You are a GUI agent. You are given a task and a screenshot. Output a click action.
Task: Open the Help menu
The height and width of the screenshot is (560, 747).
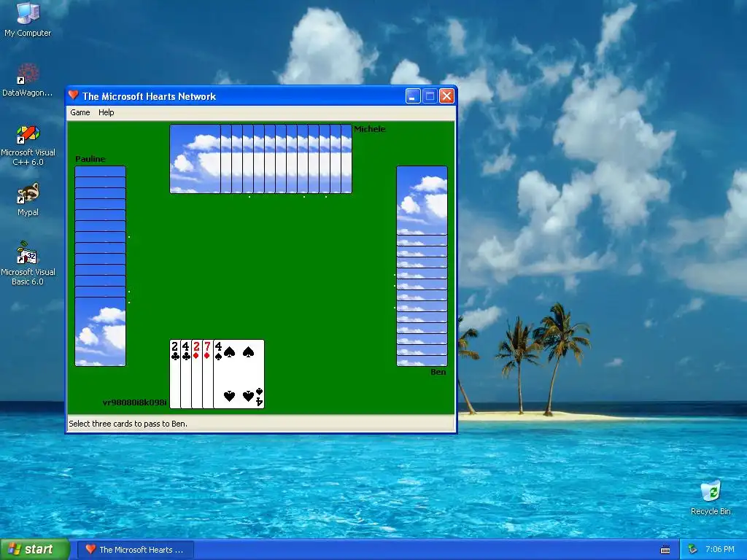(107, 112)
